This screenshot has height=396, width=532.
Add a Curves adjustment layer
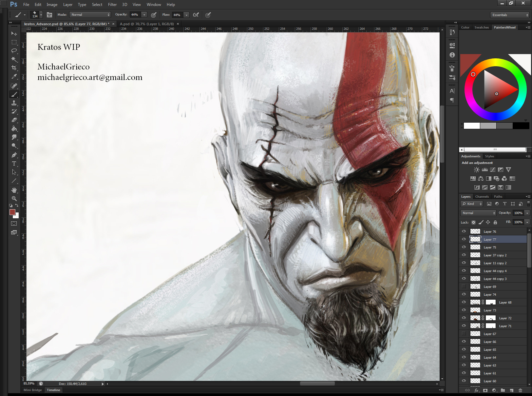coord(493,169)
